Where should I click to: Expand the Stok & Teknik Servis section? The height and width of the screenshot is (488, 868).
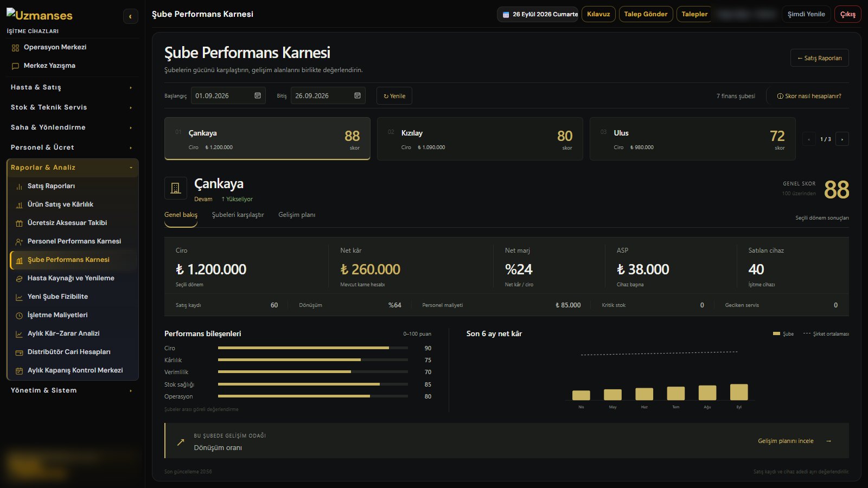click(72, 107)
